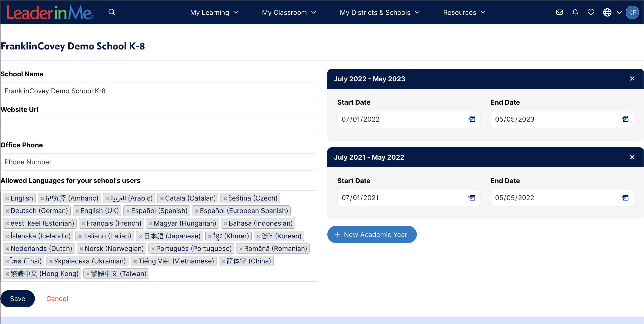Viewport: 644px width, 324px height.
Task: Remove the Taiwan Chinese language tag
Action: [x=88, y=274]
